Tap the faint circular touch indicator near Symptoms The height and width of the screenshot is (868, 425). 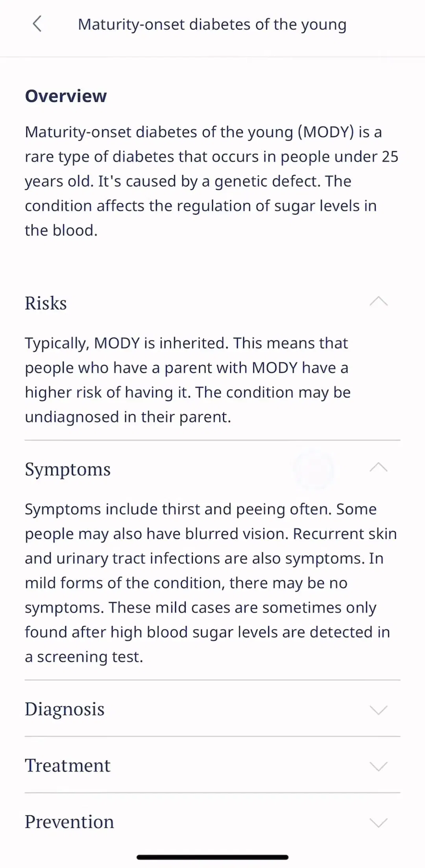(x=314, y=471)
